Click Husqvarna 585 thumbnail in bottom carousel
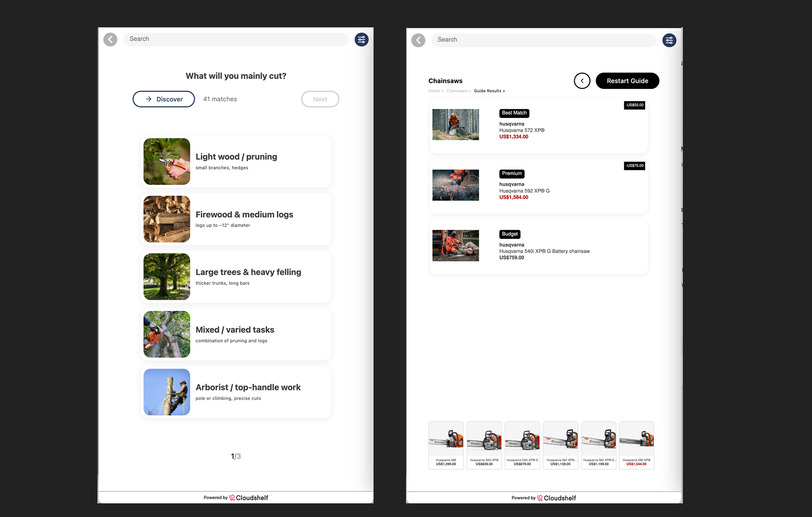 (x=446, y=445)
